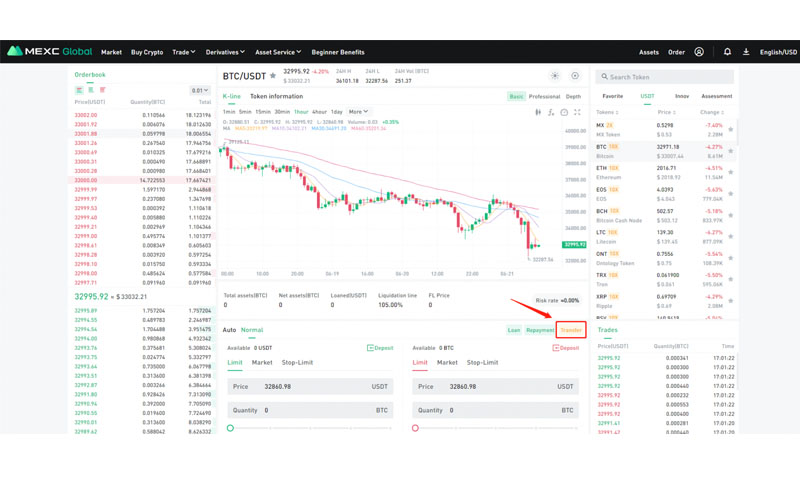The image size is (800, 492).
Task: Click the download app icon
Action: click(746, 52)
